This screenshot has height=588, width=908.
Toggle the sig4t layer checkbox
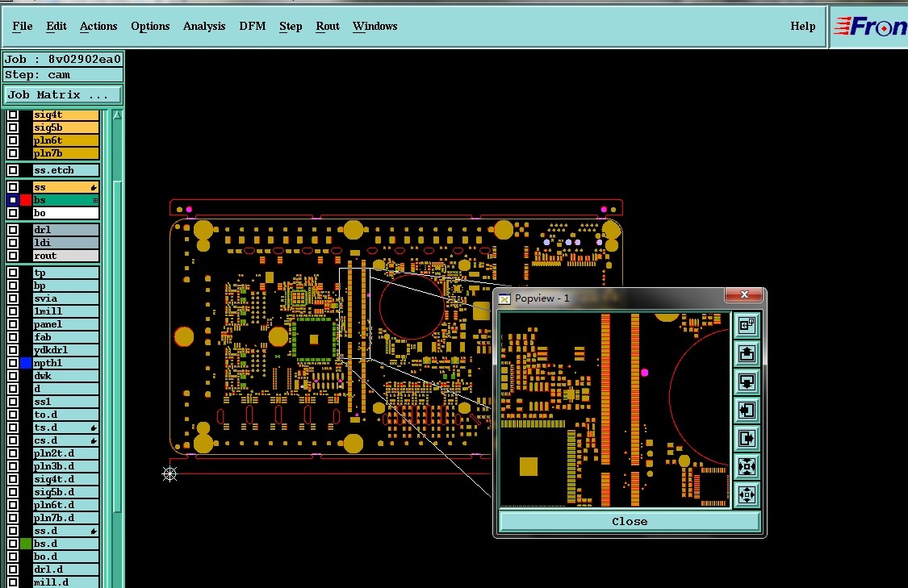13,115
